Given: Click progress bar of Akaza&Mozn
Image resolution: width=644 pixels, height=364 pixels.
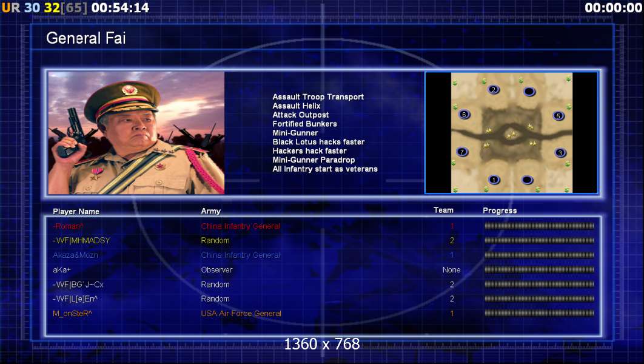Looking at the screenshot, I should (539, 255).
